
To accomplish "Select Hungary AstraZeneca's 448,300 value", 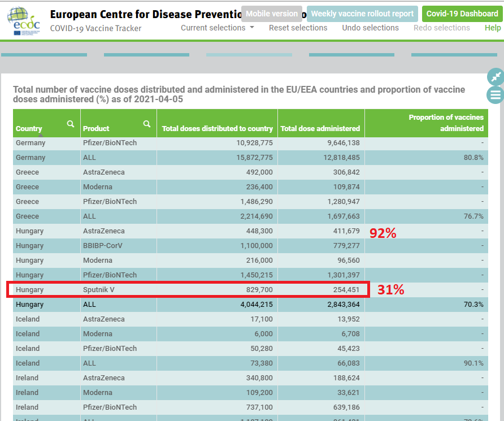I will (259, 231).
